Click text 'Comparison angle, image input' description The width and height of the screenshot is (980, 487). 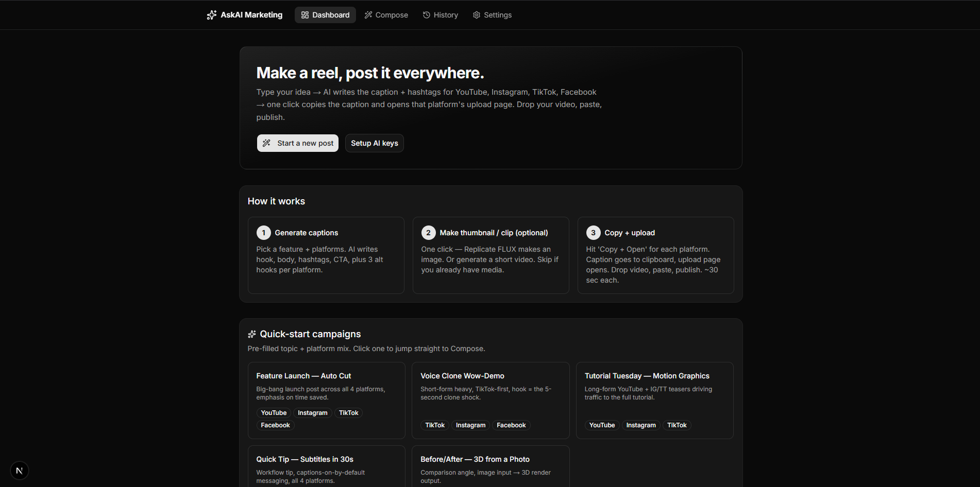486,477
